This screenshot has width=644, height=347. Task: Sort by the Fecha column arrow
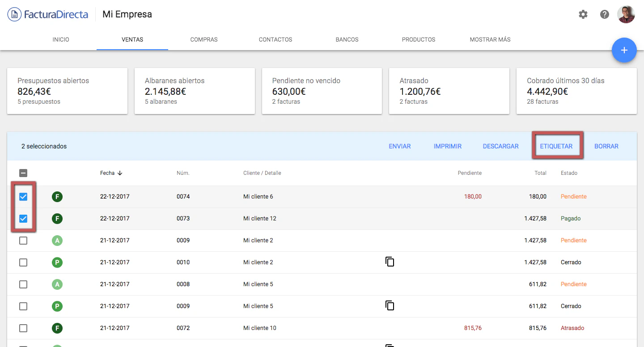120,173
